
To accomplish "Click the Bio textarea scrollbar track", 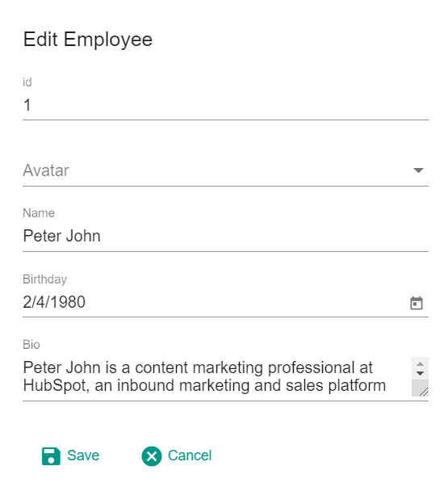I will (420, 376).
